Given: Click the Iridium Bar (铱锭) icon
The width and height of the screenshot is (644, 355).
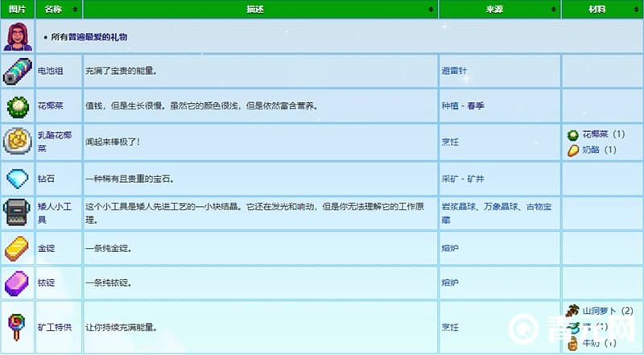Looking at the screenshot, I should tap(17, 283).
